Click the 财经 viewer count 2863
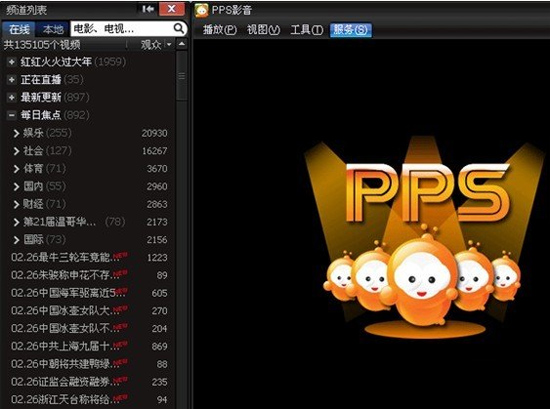The image size is (550, 409). coord(157,204)
